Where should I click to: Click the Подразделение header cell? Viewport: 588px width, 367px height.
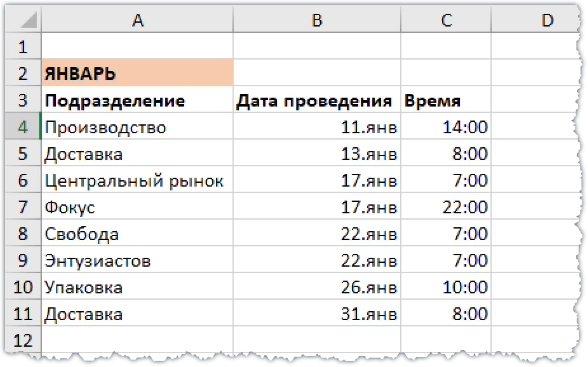[x=137, y=100]
